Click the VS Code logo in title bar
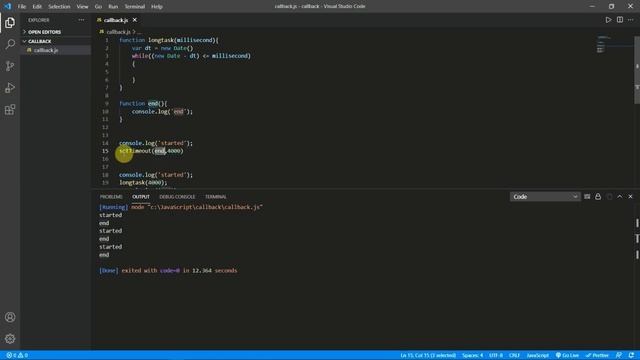 7,6
